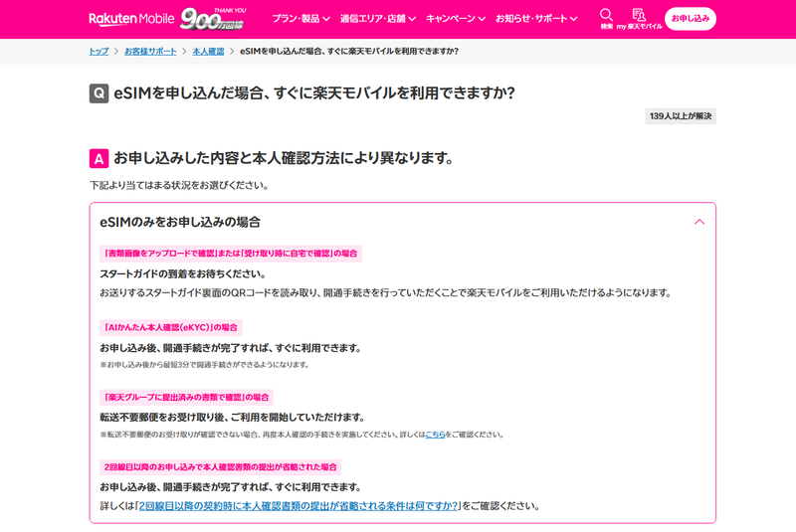The height and width of the screenshot is (532, 796).
Task: Open the キャンペーン menu
Action: click(456, 19)
